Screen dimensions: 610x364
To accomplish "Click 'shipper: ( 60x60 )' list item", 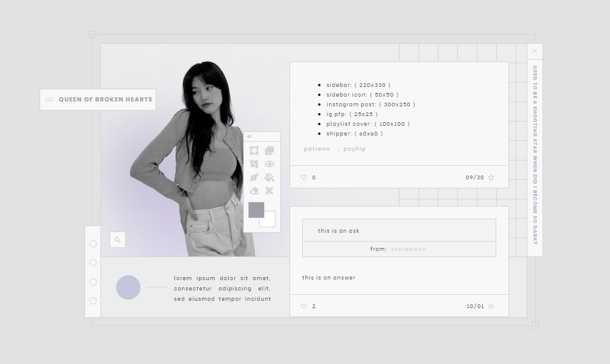I will (x=355, y=134).
